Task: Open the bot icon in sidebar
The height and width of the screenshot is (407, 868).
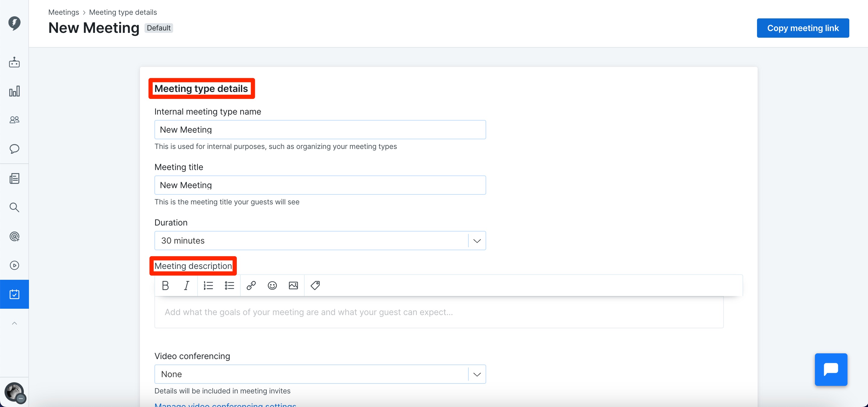Action: (14, 62)
